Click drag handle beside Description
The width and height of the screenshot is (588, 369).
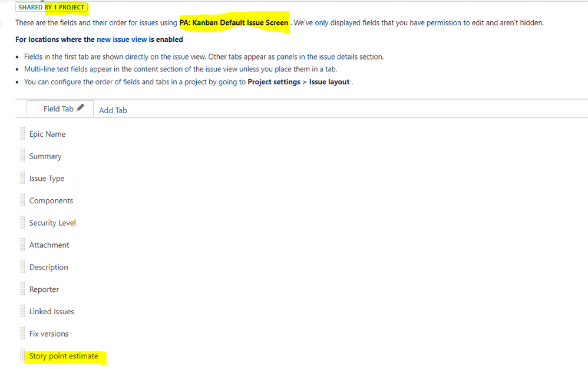click(x=22, y=266)
